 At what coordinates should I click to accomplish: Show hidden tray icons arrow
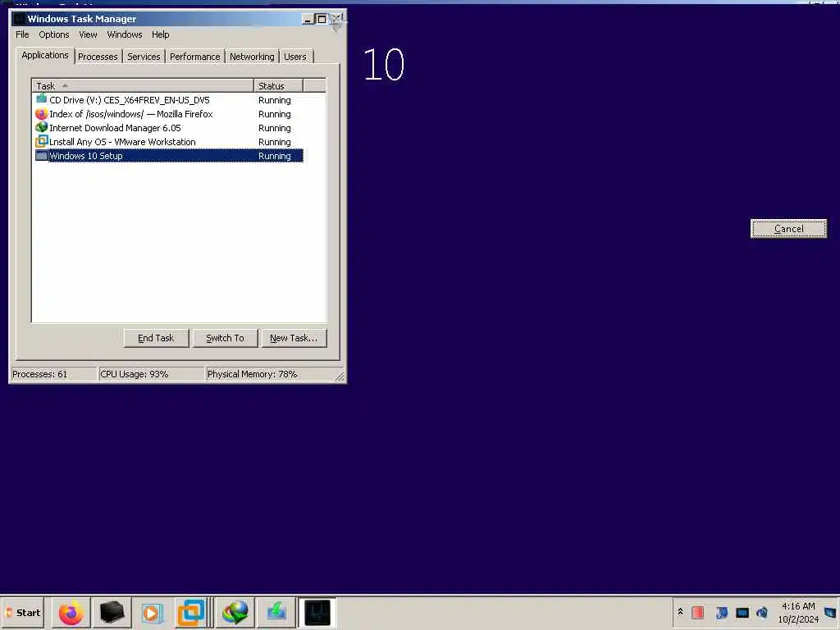pos(680,612)
